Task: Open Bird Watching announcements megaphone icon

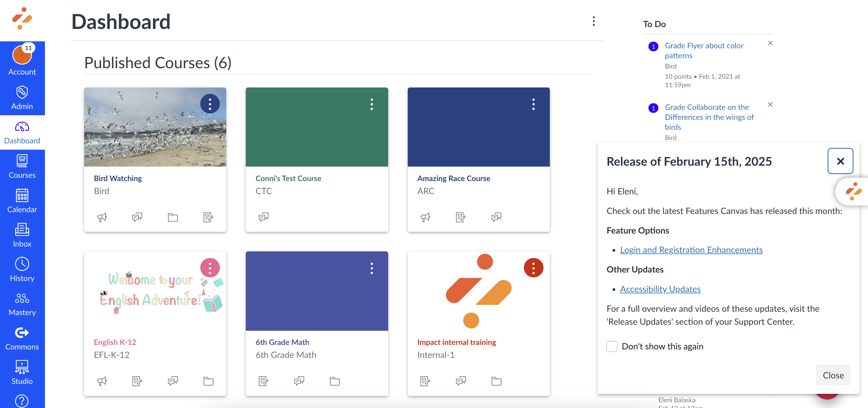Action: point(102,217)
